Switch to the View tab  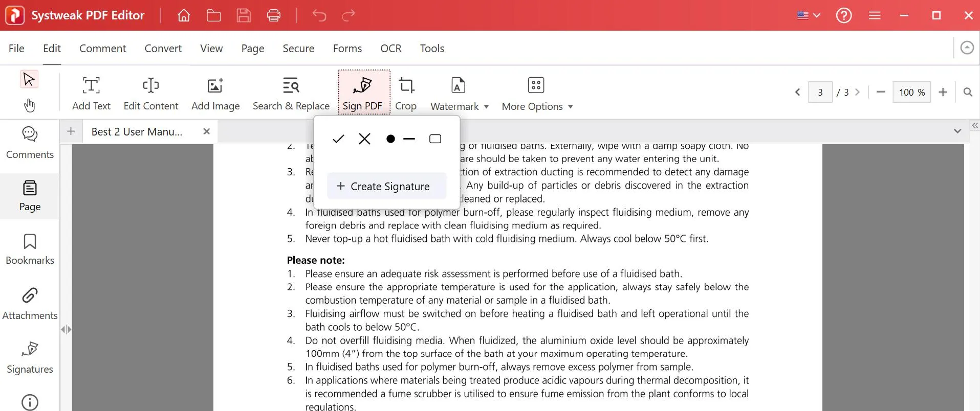[211, 49]
